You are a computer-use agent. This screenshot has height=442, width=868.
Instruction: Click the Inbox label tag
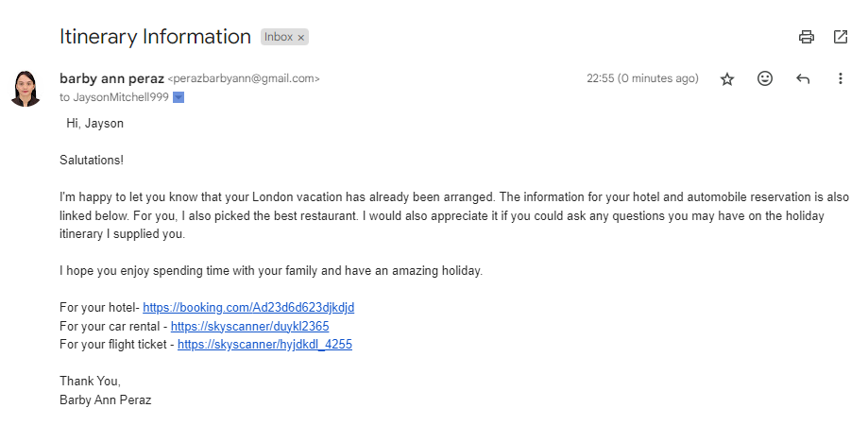click(278, 37)
